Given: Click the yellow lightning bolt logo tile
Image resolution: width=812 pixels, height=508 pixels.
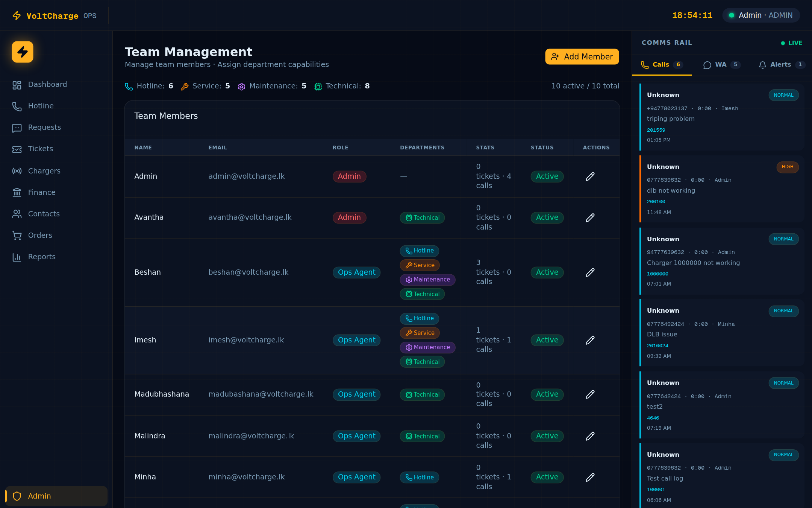Looking at the screenshot, I should pos(23,52).
